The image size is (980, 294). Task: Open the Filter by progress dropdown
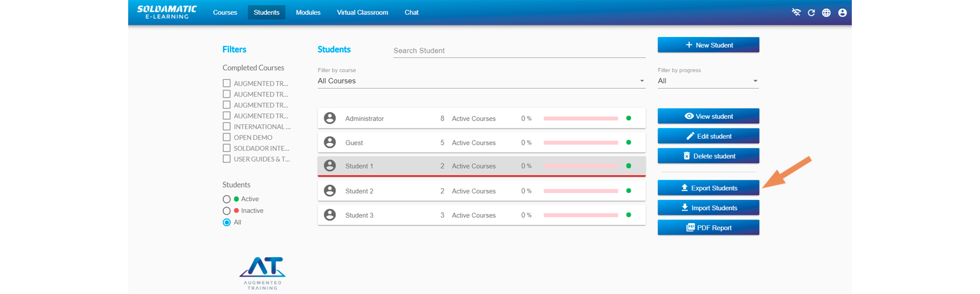[708, 81]
